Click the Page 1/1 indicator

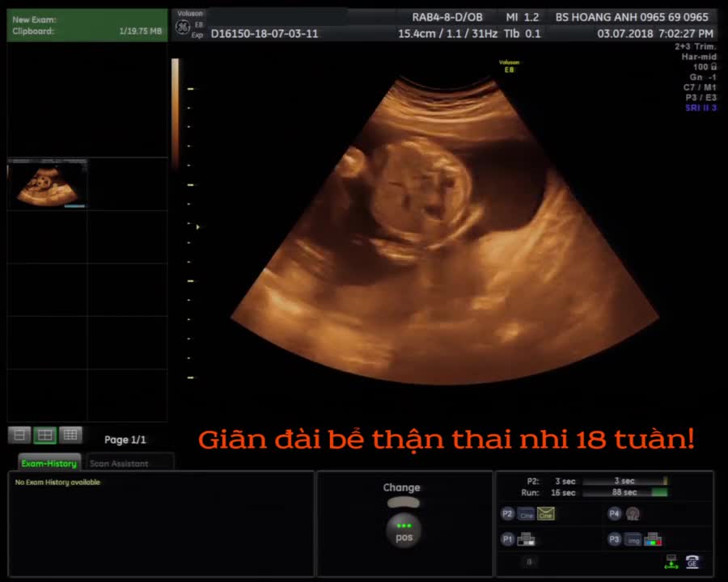(x=125, y=440)
